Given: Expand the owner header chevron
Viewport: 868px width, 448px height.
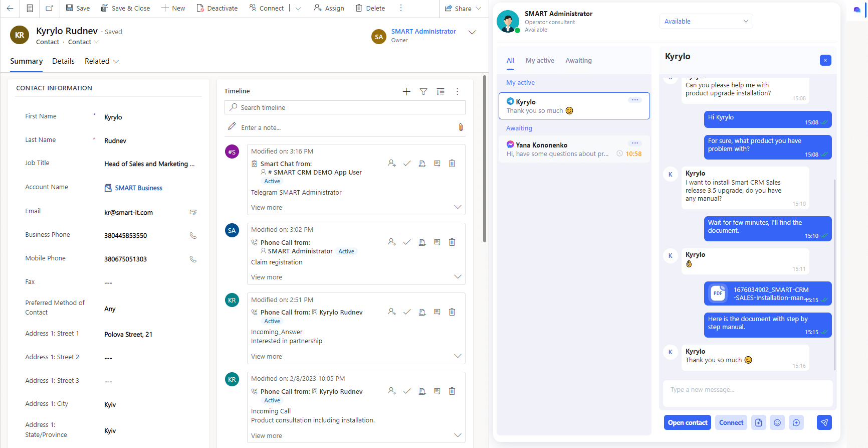Looking at the screenshot, I should [472, 32].
